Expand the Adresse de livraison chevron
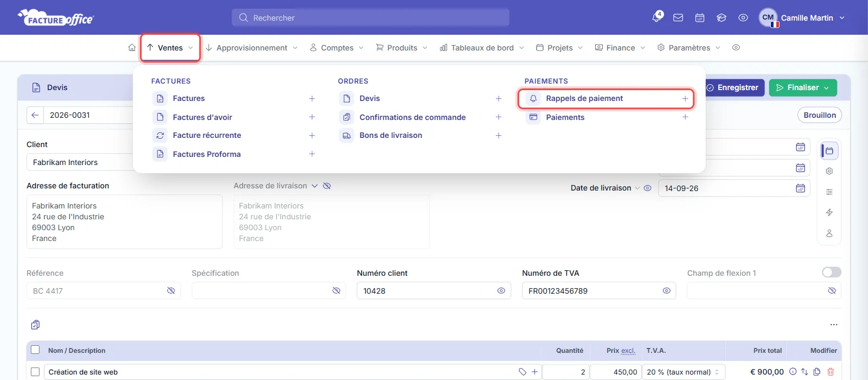 pos(314,186)
